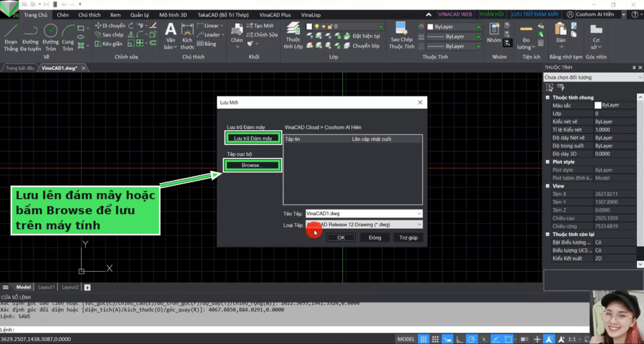Click Chuyển lớp layer tool
The width and height of the screenshot is (644, 344).
362,45
